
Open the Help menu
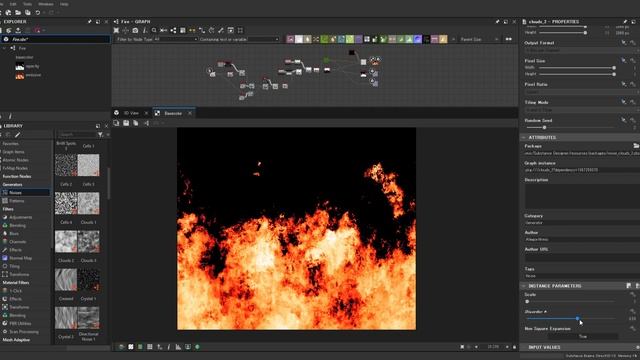pos(64,4)
